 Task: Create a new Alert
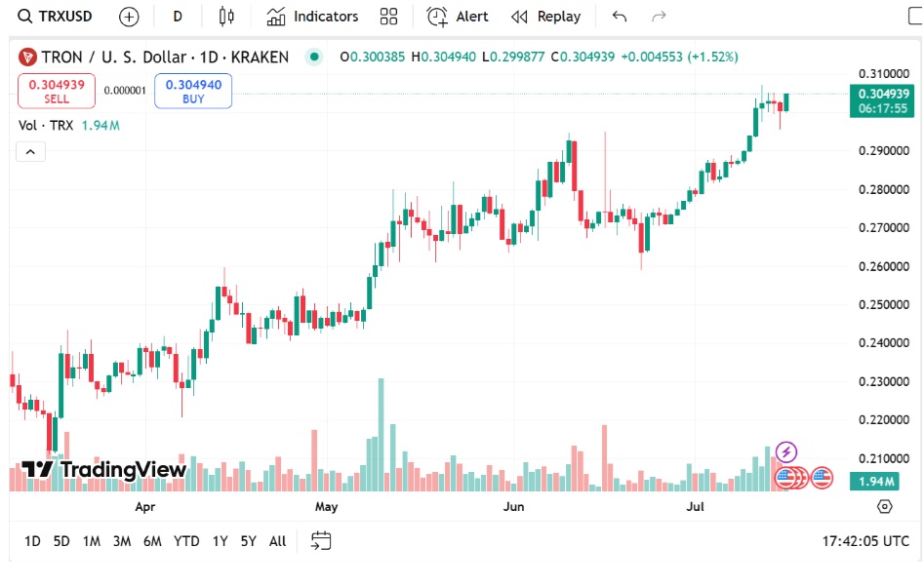[458, 17]
